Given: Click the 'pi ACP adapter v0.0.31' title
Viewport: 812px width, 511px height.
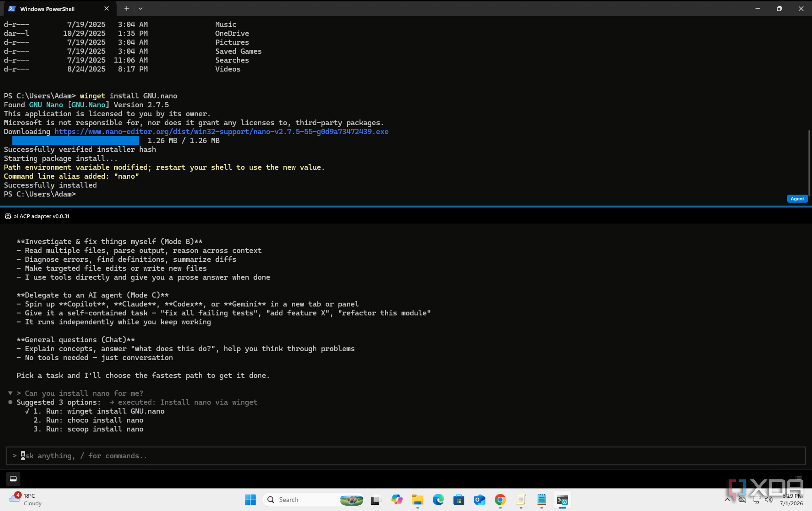Looking at the screenshot, I should pyautogui.click(x=42, y=216).
